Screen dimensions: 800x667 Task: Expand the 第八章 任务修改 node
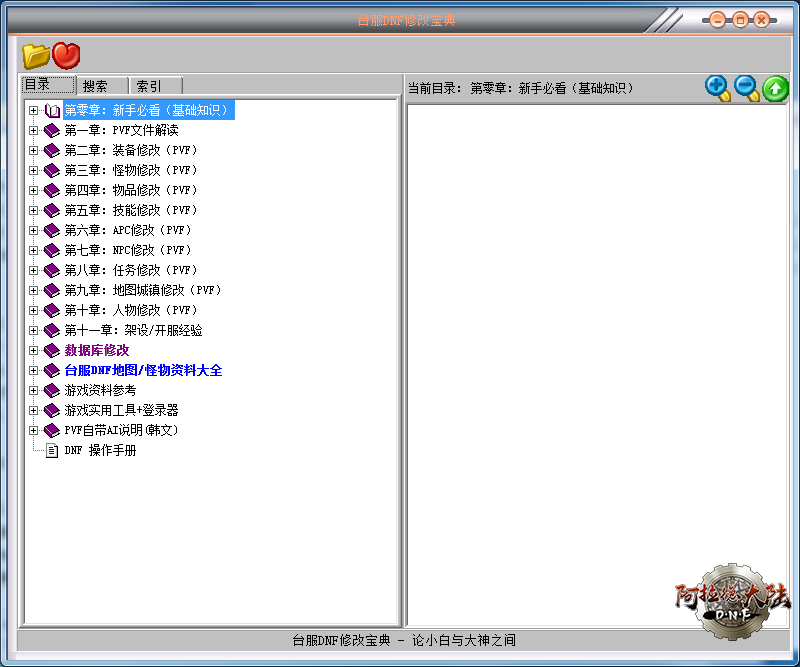click(33, 270)
